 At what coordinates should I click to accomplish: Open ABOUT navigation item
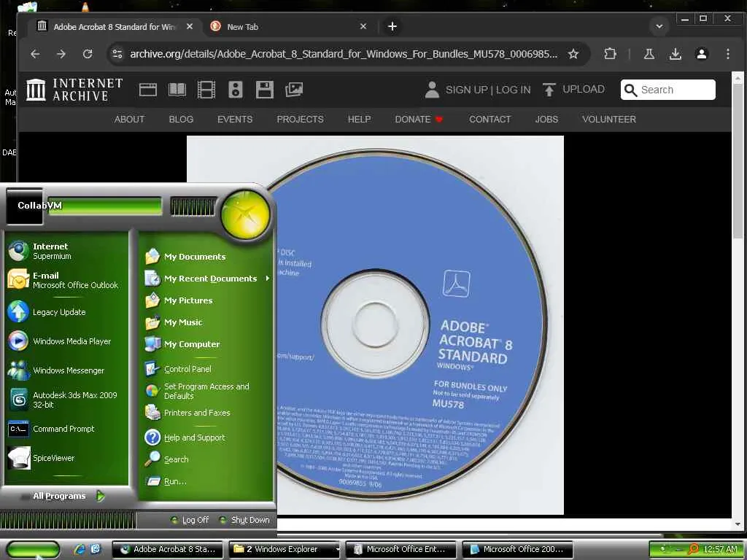click(x=129, y=120)
